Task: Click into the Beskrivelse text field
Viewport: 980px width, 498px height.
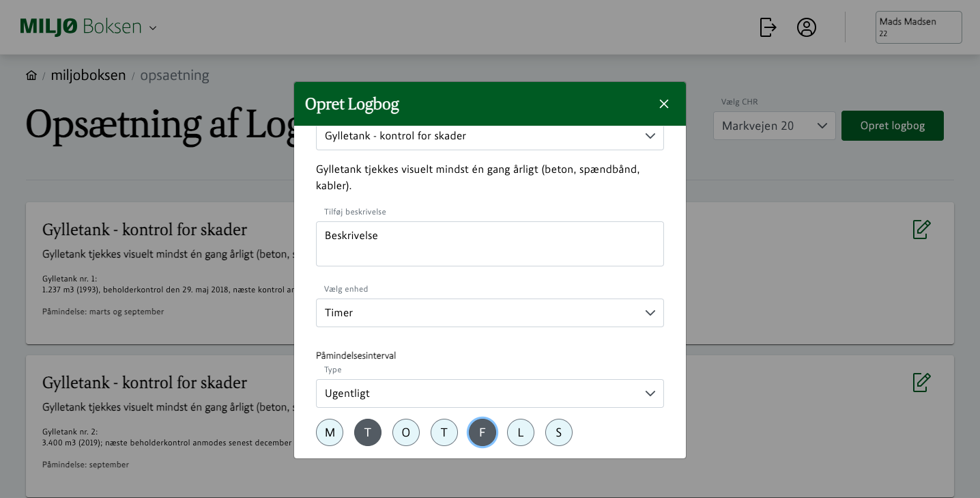Action: [x=489, y=244]
